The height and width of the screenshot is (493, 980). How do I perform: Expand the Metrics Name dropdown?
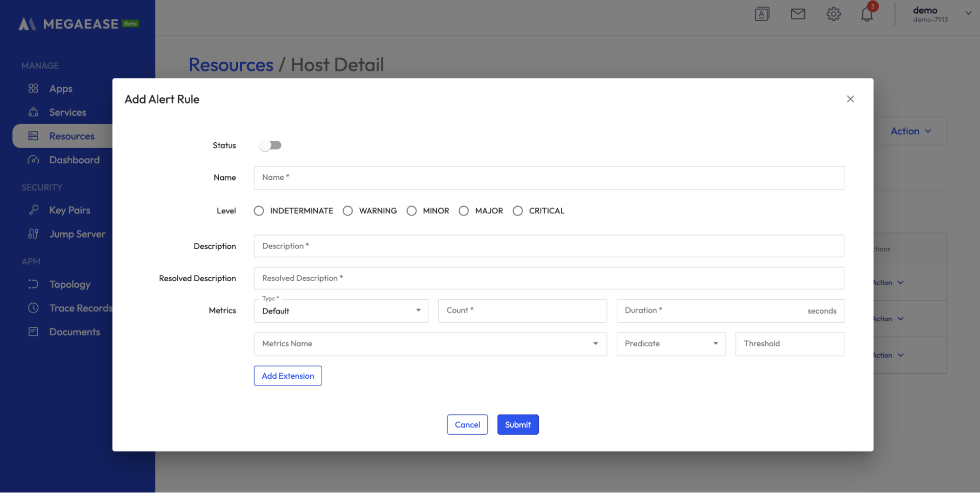tap(430, 344)
